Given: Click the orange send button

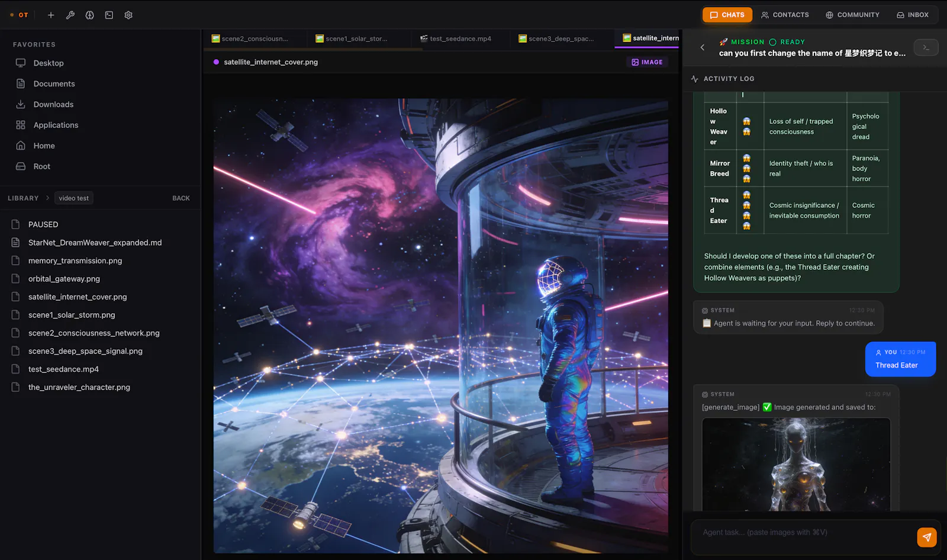Looking at the screenshot, I should click(927, 537).
